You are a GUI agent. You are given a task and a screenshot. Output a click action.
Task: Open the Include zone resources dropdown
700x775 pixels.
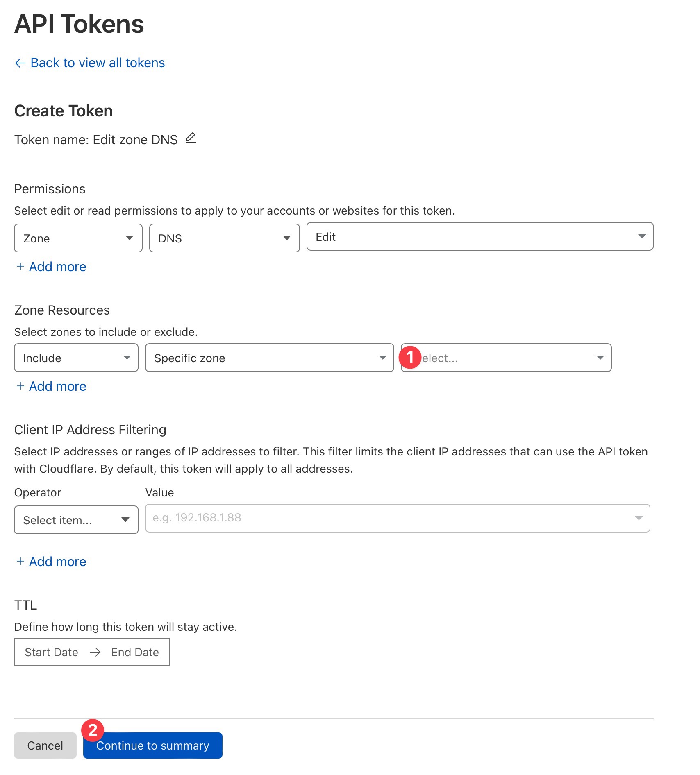[x=76, y=358]
